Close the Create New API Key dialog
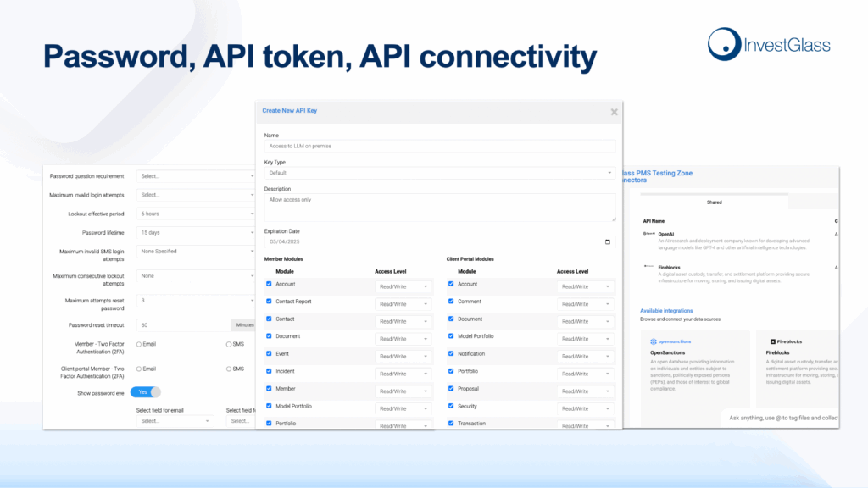Image resolution: width=868 pixels, height=488 pixels. pos(615,112)
